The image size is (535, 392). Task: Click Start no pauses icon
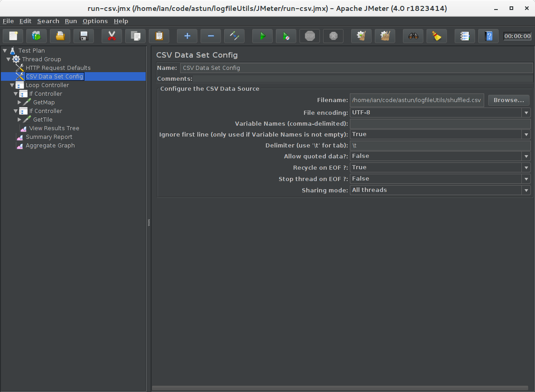pyautogui.click(x=286, y=36)
